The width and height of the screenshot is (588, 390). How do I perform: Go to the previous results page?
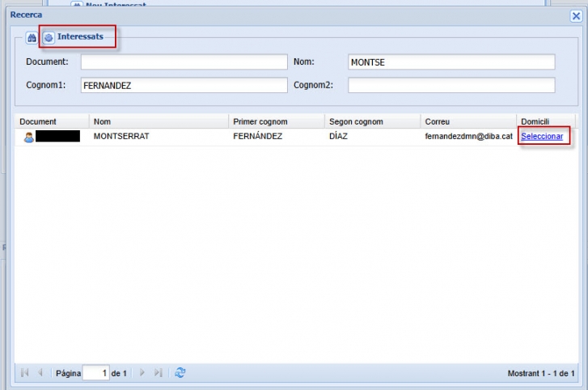tap(40, 372)
